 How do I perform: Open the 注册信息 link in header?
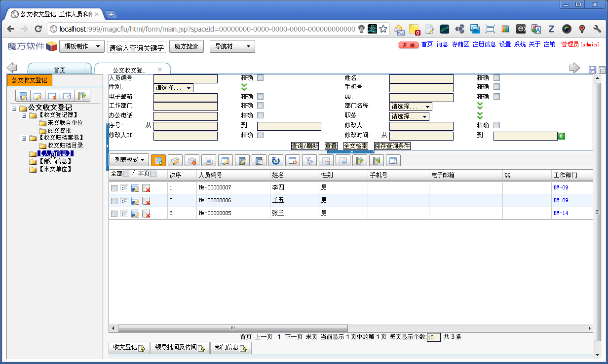(x=484, y=44)
